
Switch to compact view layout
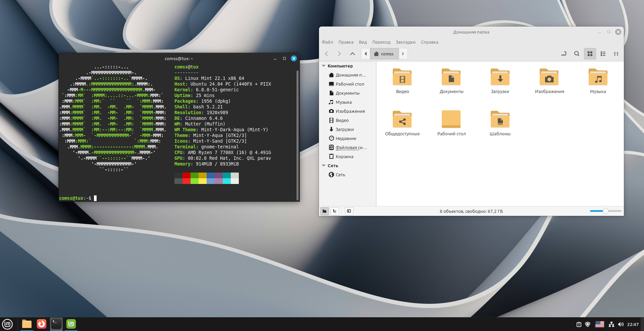click(x=616, y=54)
